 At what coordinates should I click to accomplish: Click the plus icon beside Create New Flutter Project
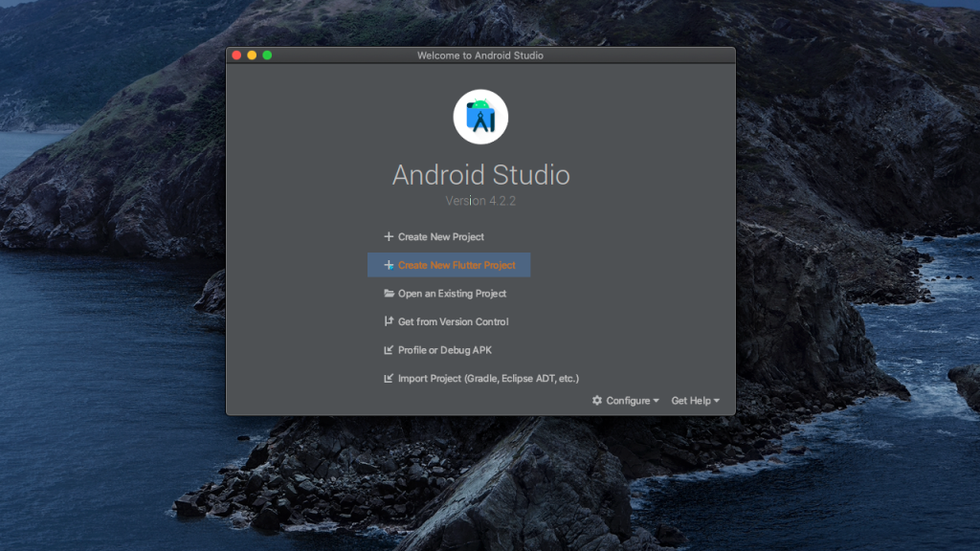click(389, 265)
